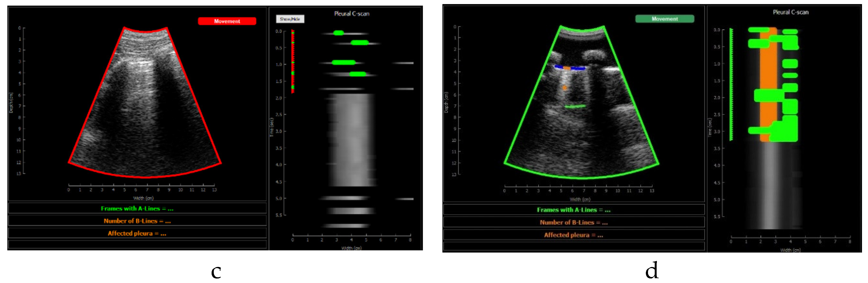Click the green A-line marker in ultrasound

coord(575,106)
